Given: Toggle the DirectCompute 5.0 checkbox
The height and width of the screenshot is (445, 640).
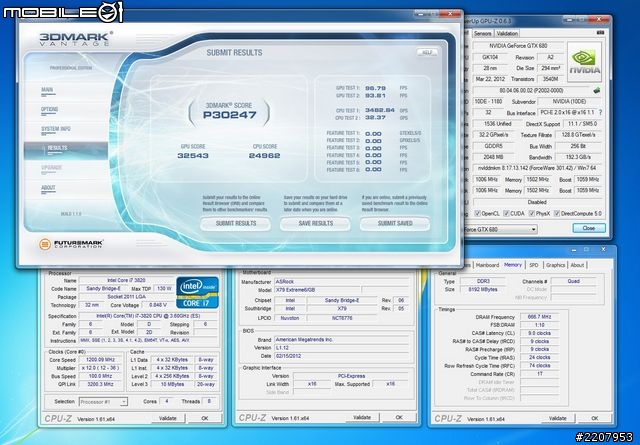Looking at the screenshot, I should 557,213.
